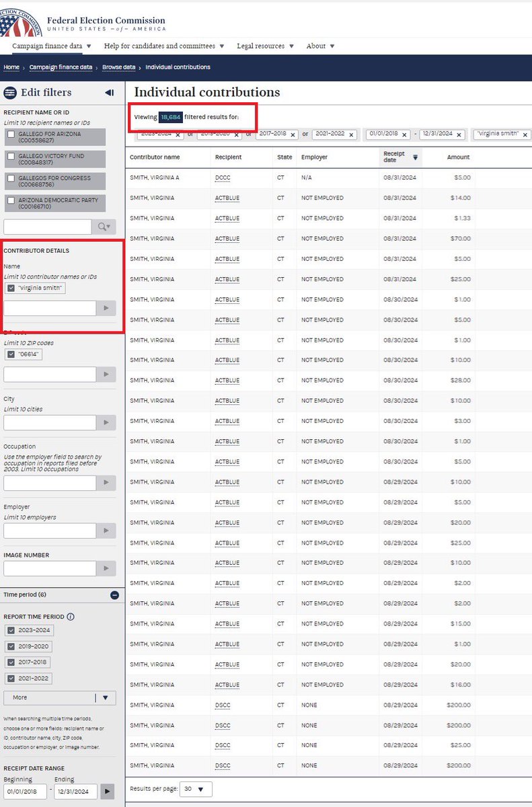
Task: Focus the Image number input field
Action: coord(50,569)
